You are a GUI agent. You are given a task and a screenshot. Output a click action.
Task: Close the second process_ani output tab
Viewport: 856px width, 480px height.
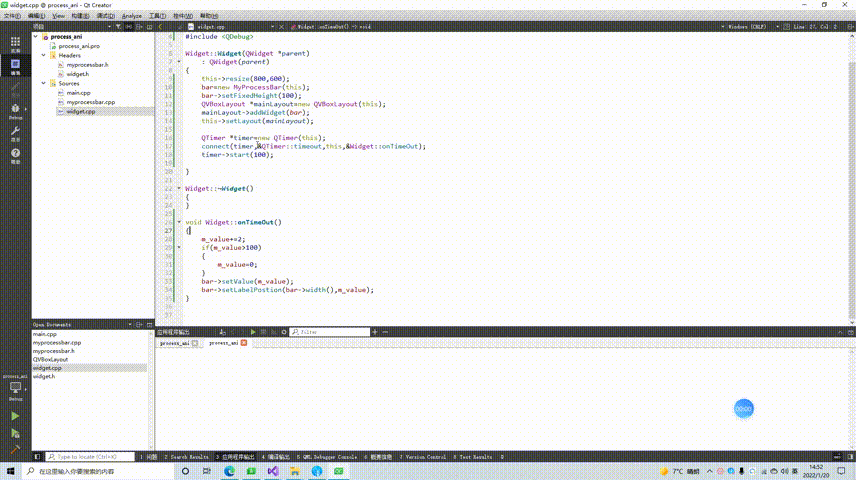(243, 343)
